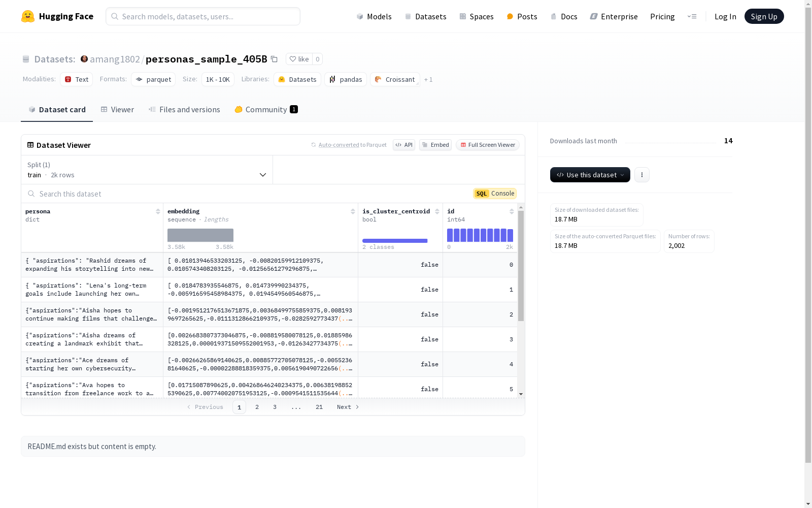This screenshot has width=812, height=508.
Task: Copy dataset name with the copy icon
Action: (x=274, y=59)
